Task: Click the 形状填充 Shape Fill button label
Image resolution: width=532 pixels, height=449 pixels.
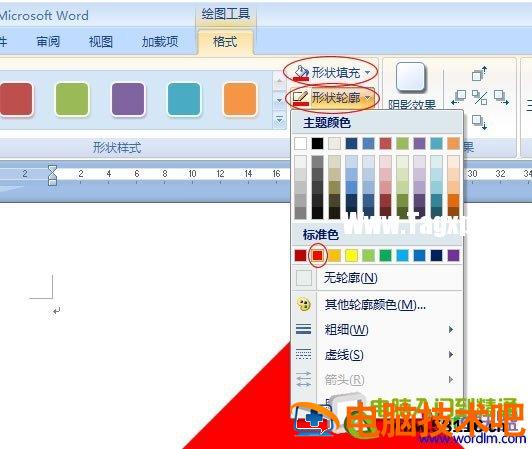Action: (336, 73)
